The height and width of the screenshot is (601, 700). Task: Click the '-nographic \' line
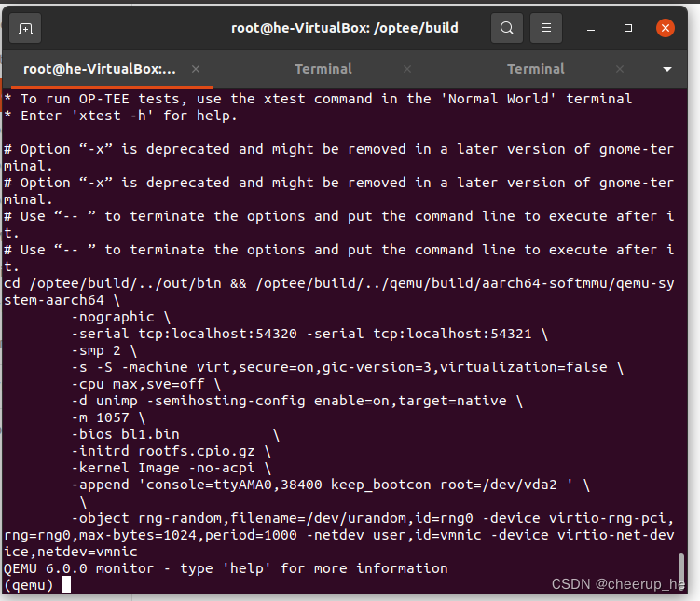coord(121,317)
